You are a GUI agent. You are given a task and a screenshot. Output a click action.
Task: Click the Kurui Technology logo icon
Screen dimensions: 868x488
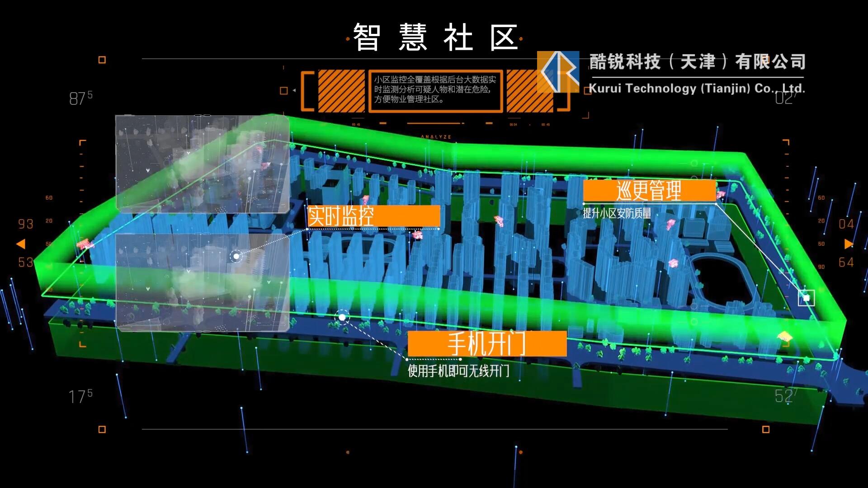pos(558,71)
